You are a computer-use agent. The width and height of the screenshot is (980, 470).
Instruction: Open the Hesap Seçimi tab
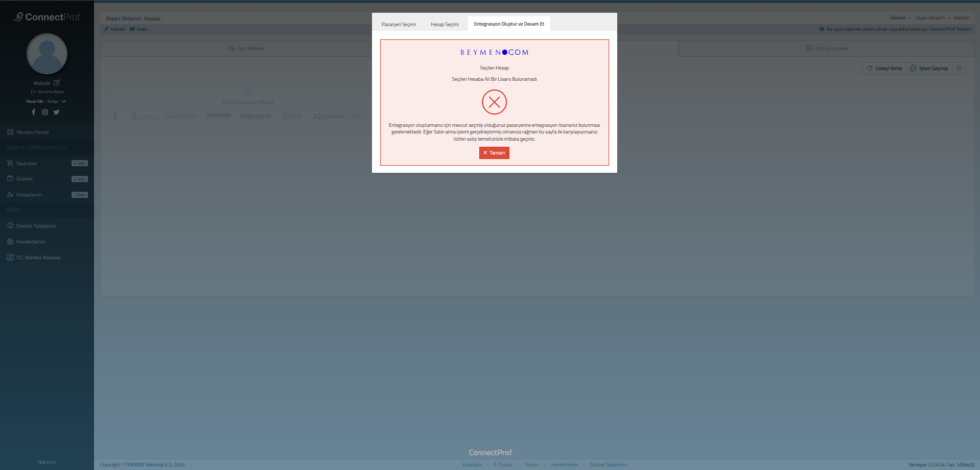pos(445,25)
